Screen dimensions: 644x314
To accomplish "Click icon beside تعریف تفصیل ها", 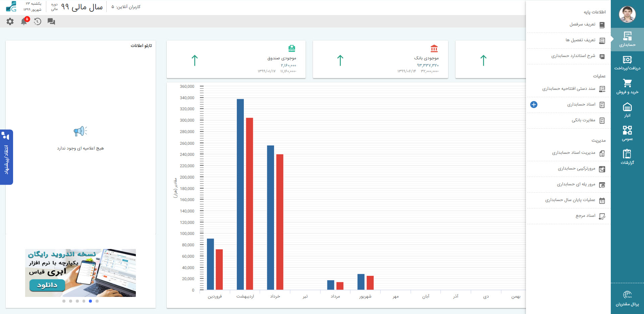I will pyautogui.click(x=602, y=41).
